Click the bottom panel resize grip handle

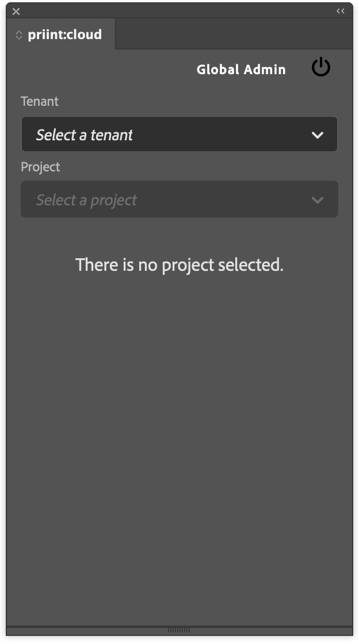[179, 630]
